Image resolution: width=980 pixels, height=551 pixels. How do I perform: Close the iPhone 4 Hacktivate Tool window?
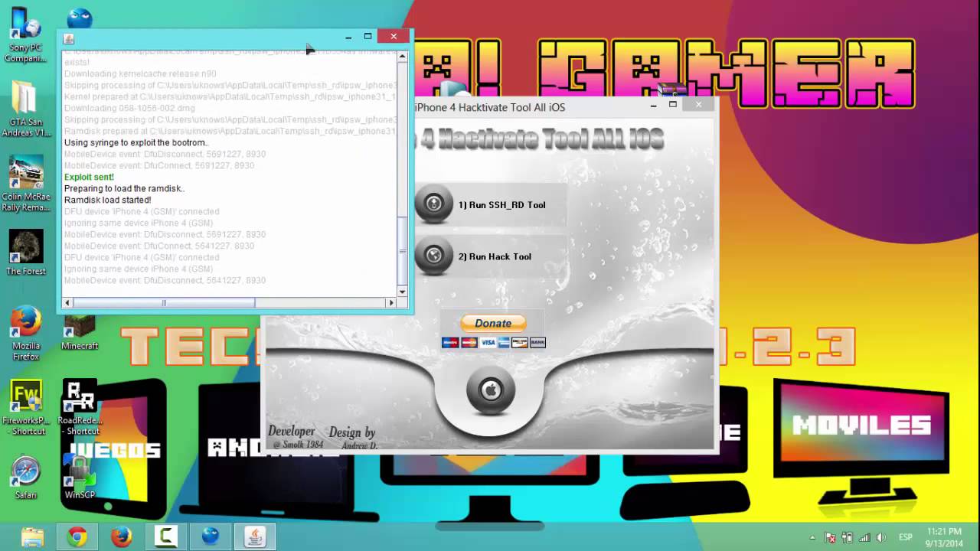pyautogui.click(x=698, y=105)
